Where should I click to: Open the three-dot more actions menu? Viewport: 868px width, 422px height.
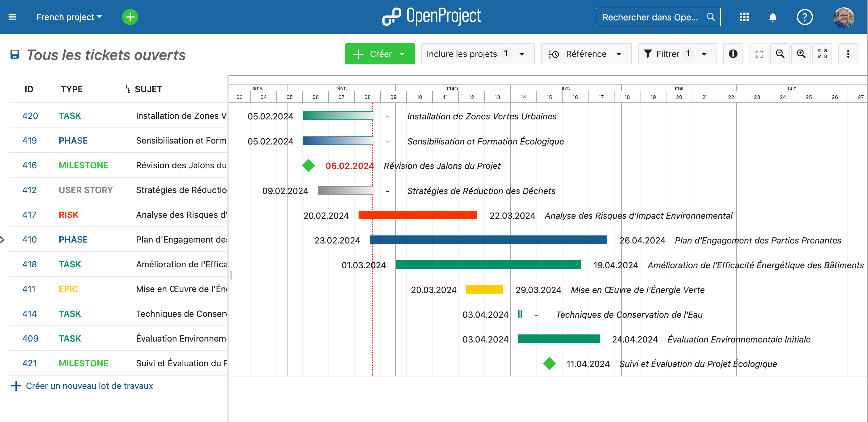click(x=848, y=54)
